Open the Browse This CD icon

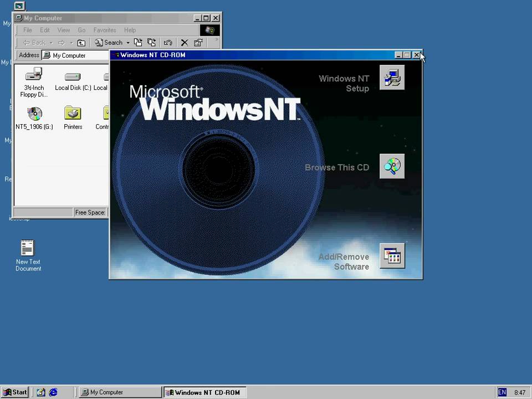[x=392, y=166]
